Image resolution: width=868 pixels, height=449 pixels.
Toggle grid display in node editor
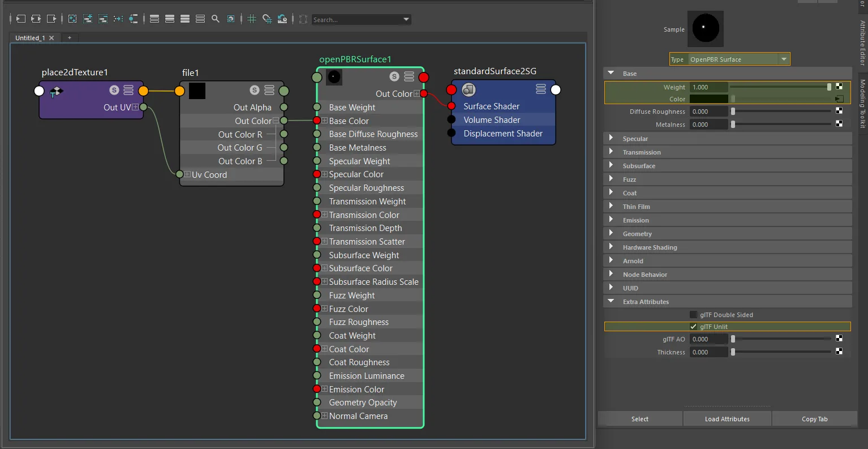pos(252,19)
